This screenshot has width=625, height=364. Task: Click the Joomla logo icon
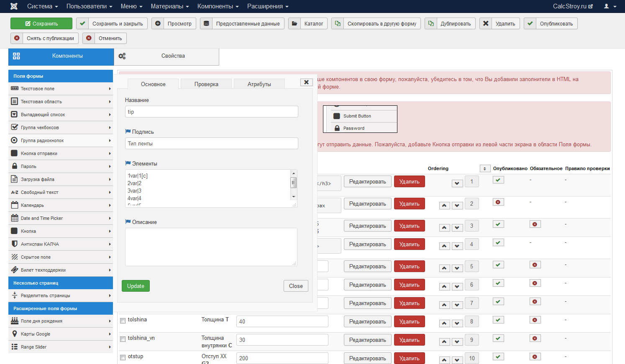point(14,6)
